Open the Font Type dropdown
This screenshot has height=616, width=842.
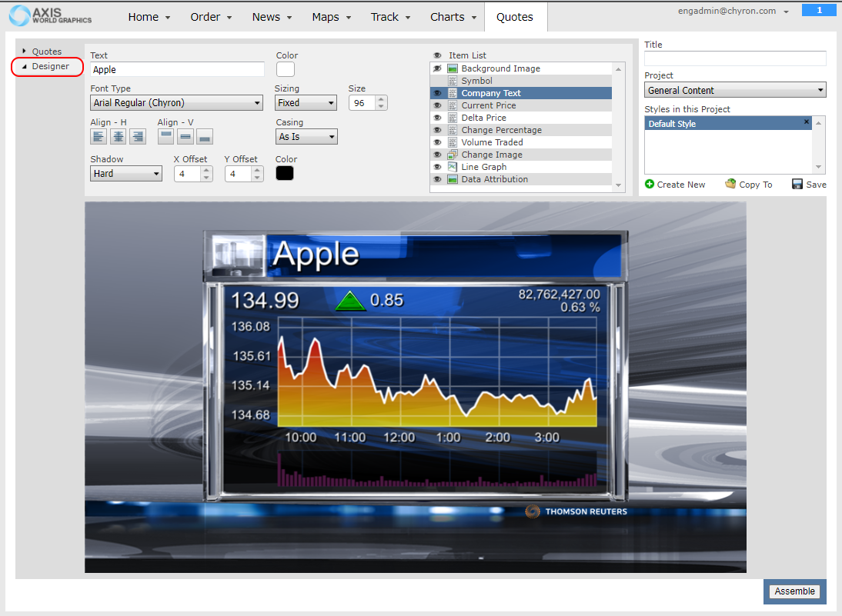(x=176, y=103)
